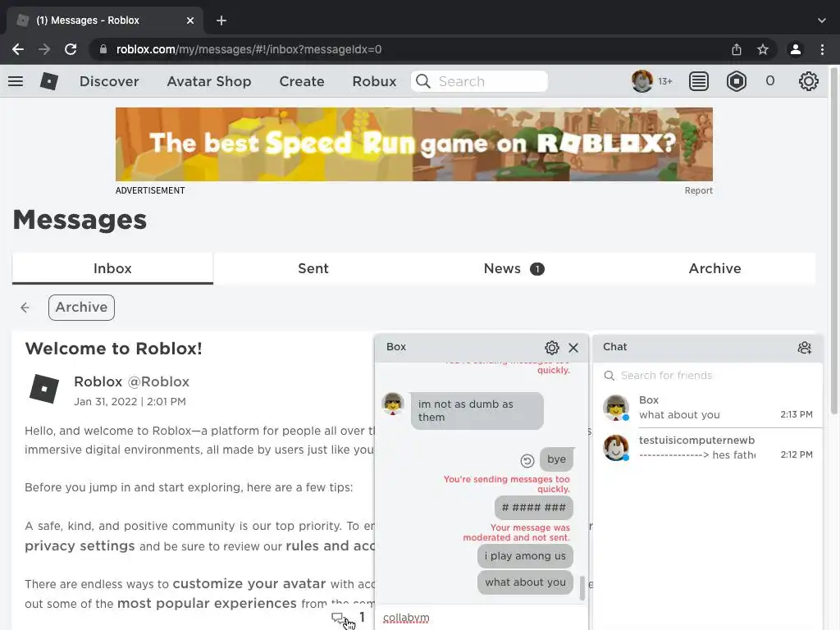Report the advertisement
This screenshot has width=840, height=630.
(698, 190)
